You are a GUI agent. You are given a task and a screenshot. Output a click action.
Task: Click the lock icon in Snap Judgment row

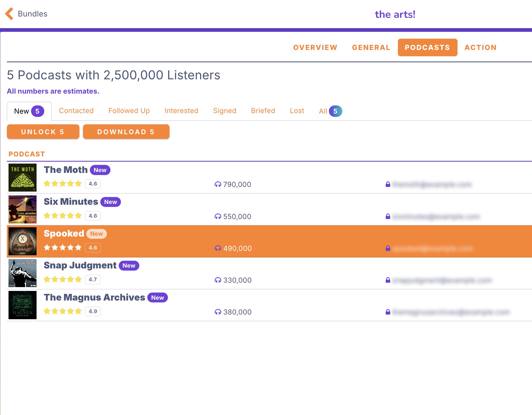pos(388,280)
